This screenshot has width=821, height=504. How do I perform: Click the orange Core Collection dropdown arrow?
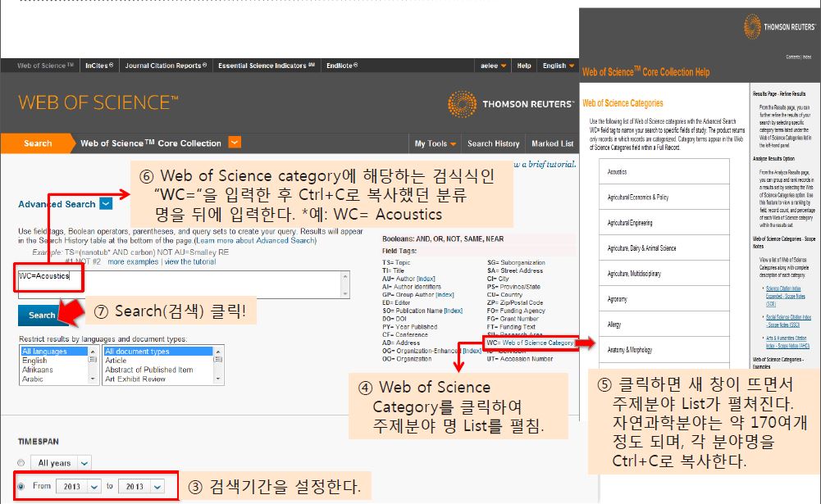235,143
